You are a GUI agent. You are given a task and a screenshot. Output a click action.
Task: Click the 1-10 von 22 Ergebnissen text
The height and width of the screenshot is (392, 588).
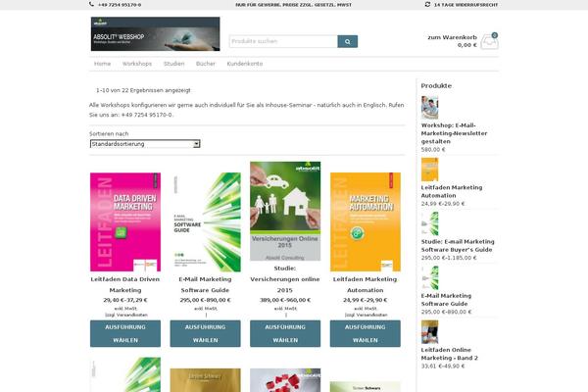tap(143, 90)
